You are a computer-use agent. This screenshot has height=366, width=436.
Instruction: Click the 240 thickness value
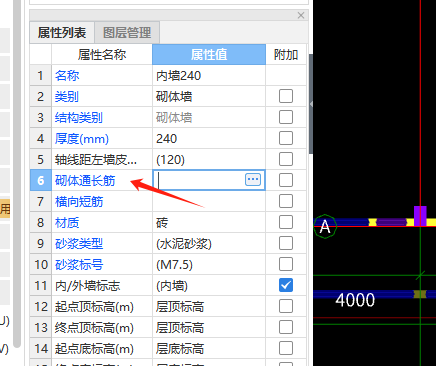pyautogui.click(x=167, y=139)
